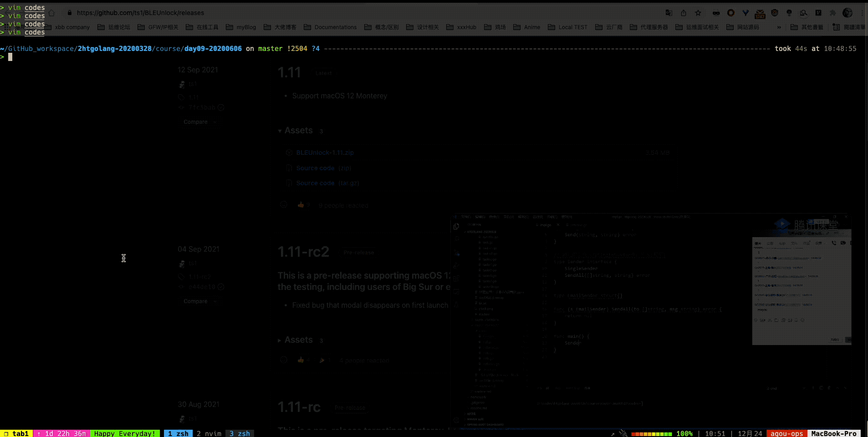Click the 'day09-20200606' path segment in prompt

(213, 49)
